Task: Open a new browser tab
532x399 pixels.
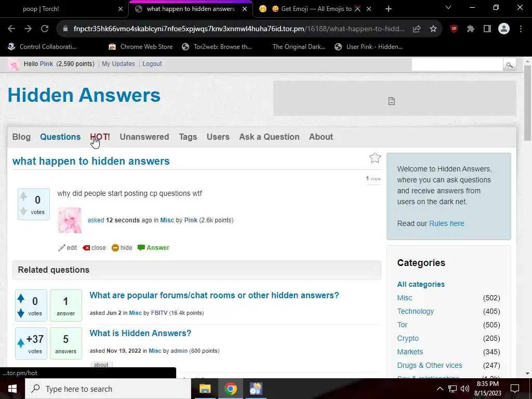Action: (389, 9)
